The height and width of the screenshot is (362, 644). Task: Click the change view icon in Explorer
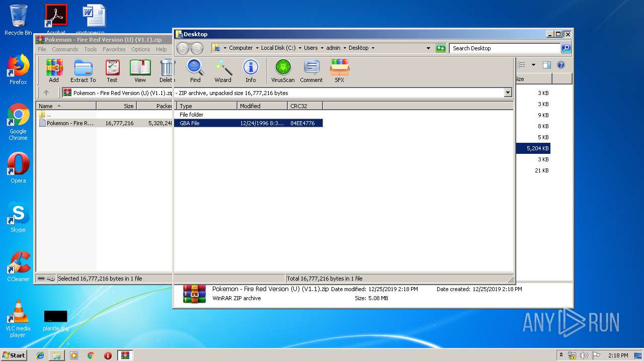coord(522,65)
